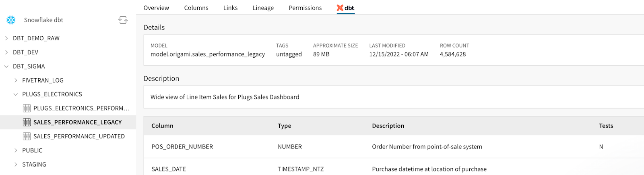Click the SALES_PERFORMANCE_LEGACY table icon
Screen dimensions: 644x175
tap(27, 122)
